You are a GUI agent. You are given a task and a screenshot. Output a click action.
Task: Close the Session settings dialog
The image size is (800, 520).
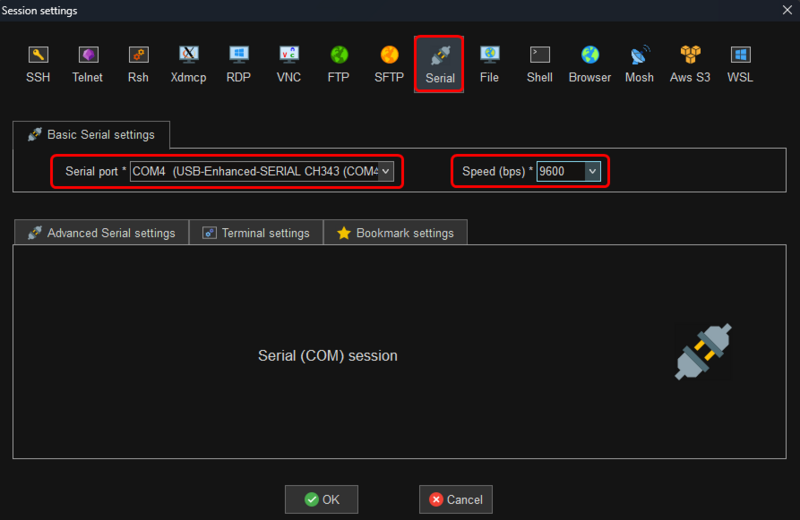point(783,10)
